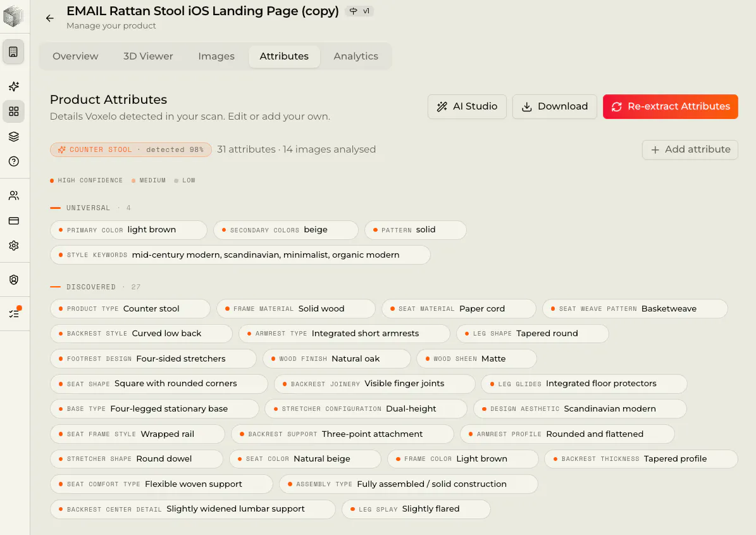The width and height of the screenshot is (756, 535).
Task: Select the Seat Material Paper cord chip
Action: pos(459,309)
